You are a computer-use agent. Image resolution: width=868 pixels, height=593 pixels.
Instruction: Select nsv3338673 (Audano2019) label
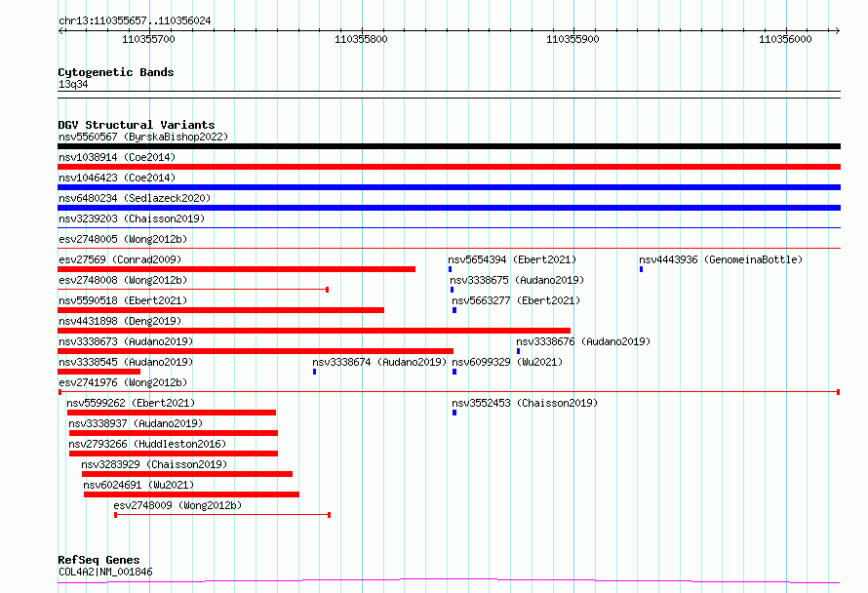[x=126, y=341]
